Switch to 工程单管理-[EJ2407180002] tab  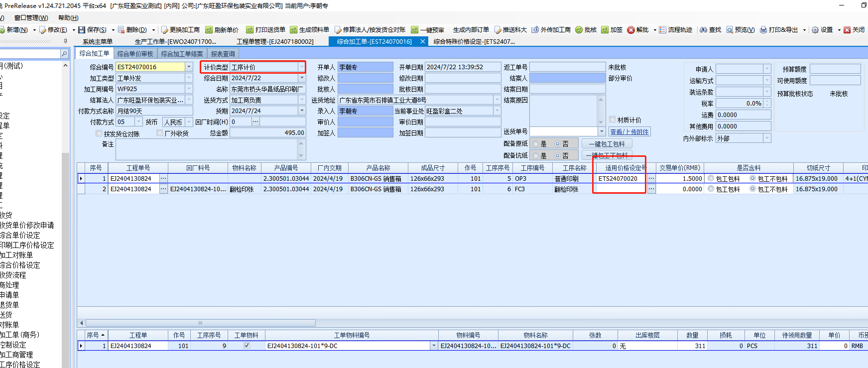(x=275, y=42)
